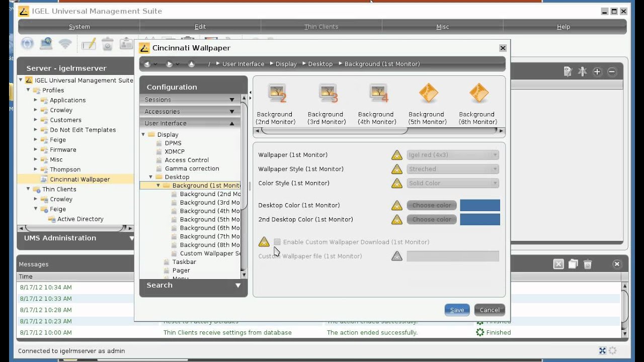Click the clear messages X-box icon
The image size is (644, 362).
[558, 264]
